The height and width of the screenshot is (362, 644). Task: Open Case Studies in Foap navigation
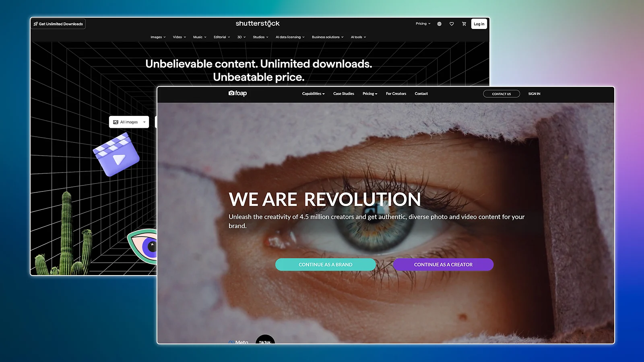coord(344,94)
